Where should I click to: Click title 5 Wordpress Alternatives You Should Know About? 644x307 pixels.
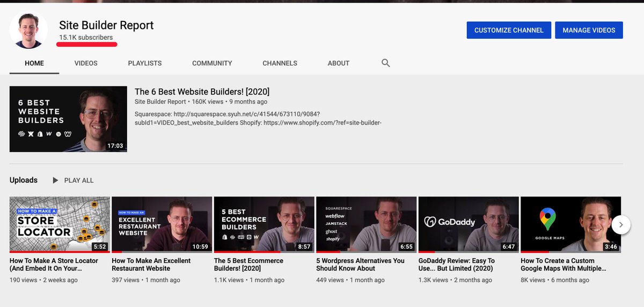[360, 265]
